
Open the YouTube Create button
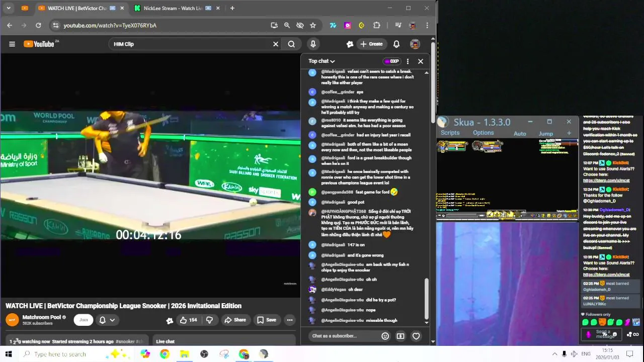tap(372, 44)
